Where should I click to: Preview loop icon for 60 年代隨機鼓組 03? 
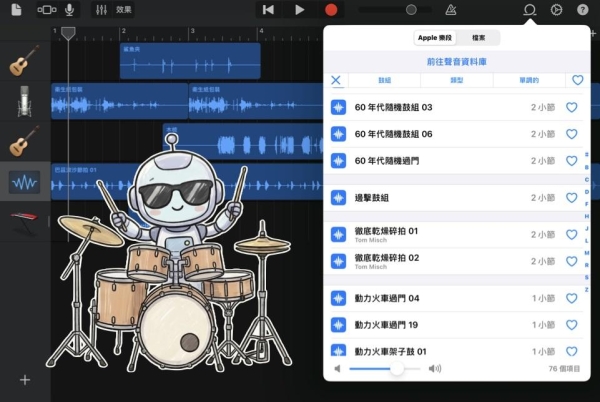coord(338,107)
